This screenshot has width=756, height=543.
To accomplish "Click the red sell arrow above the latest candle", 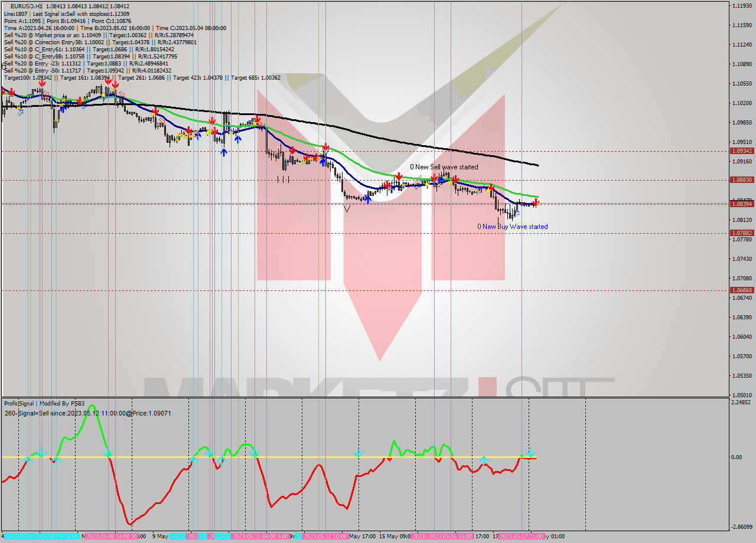I will pos(536,202).
